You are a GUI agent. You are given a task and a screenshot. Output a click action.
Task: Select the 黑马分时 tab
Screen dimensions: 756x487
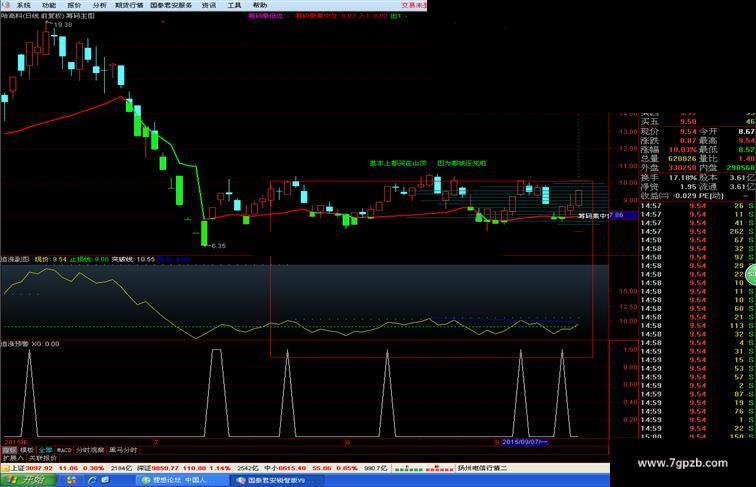(x=123, y=450)
